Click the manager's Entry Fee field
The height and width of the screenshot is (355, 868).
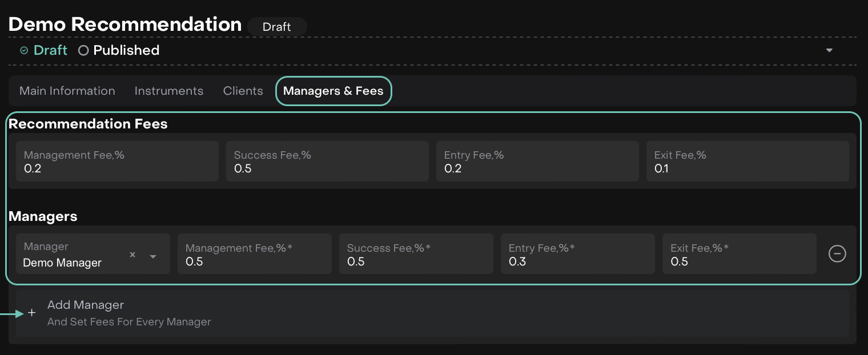tap(578, 255)
